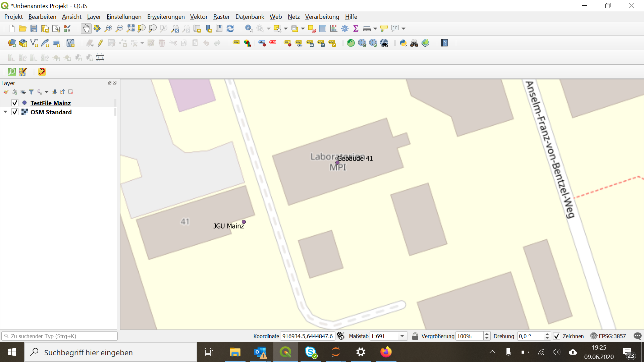Viewport: 644px width, 362px height.
Task: Open log messages speech bubble icon
Action: pos(638,336)
